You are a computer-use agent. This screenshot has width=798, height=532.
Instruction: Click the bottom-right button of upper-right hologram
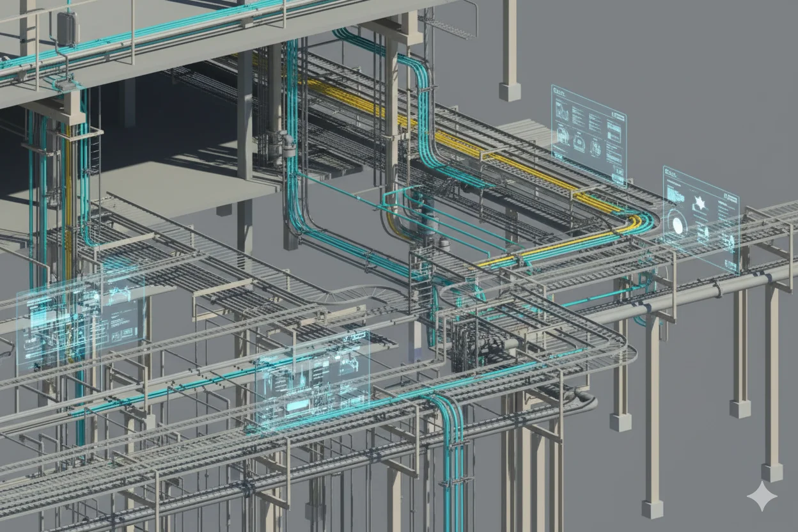pos(617,177)
